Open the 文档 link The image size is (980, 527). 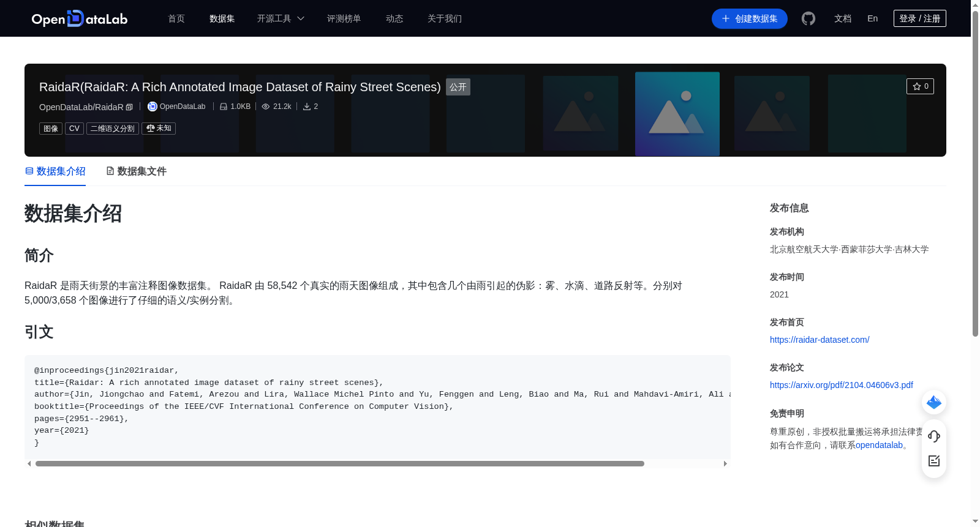click(843, 18)
